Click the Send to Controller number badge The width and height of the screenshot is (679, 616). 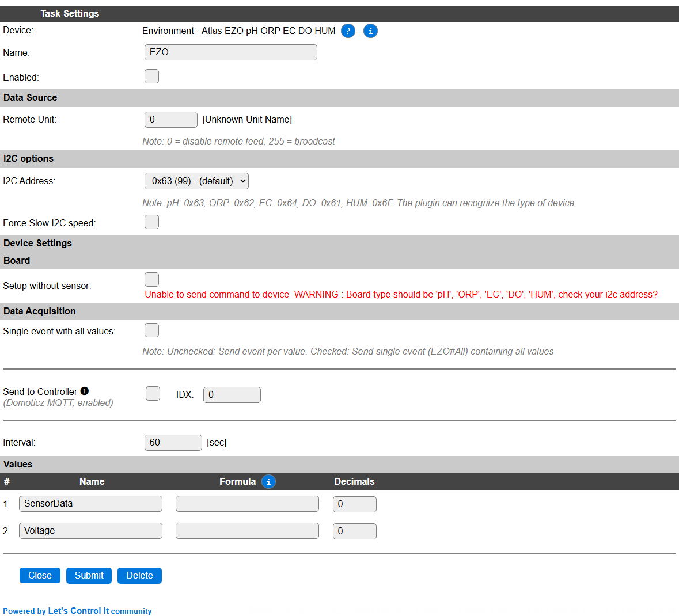[85, 391]
